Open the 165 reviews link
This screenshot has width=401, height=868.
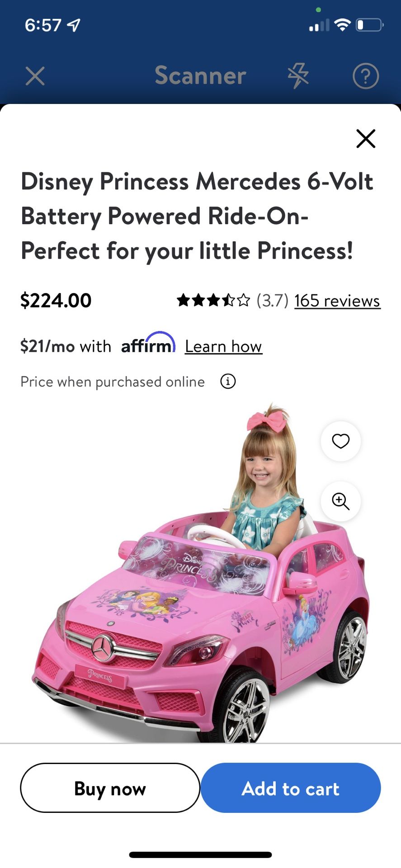[337, 301]
